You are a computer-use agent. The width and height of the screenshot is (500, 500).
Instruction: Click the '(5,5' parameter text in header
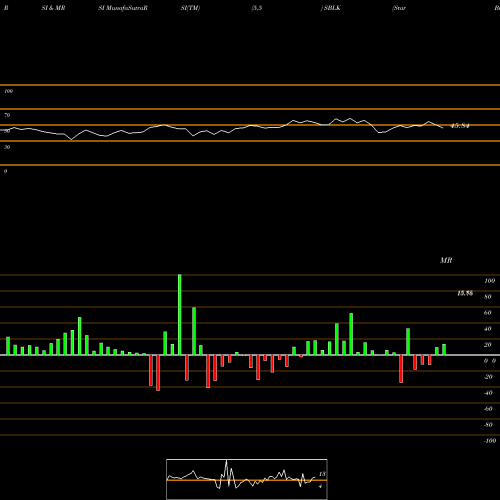coord(257,8)
